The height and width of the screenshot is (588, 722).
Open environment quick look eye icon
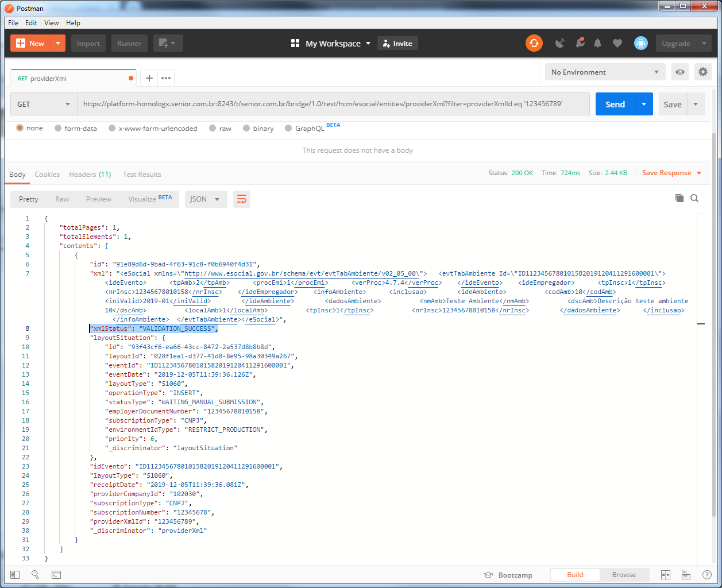(680, 72)
